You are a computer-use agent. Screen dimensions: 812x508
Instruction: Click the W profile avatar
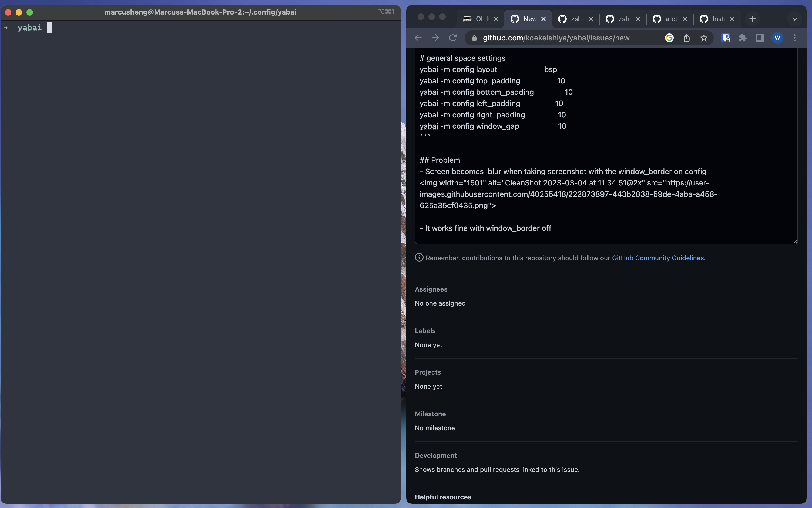777,38
